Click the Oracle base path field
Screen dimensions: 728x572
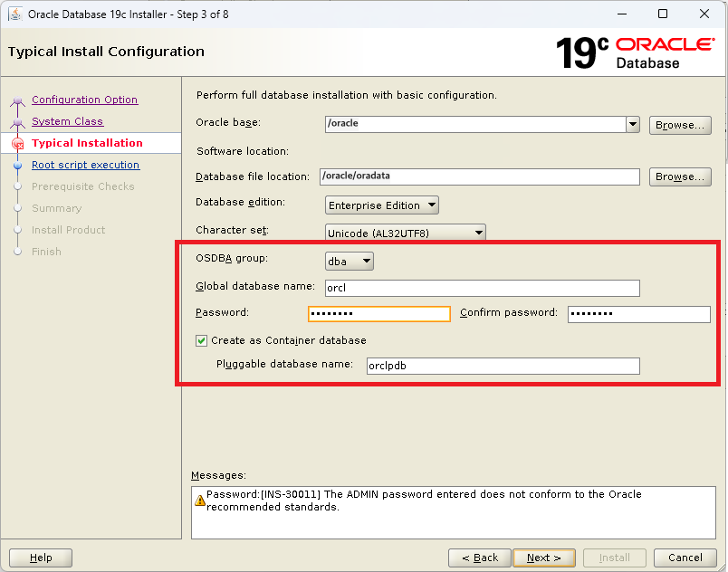(x=475, y=124)
